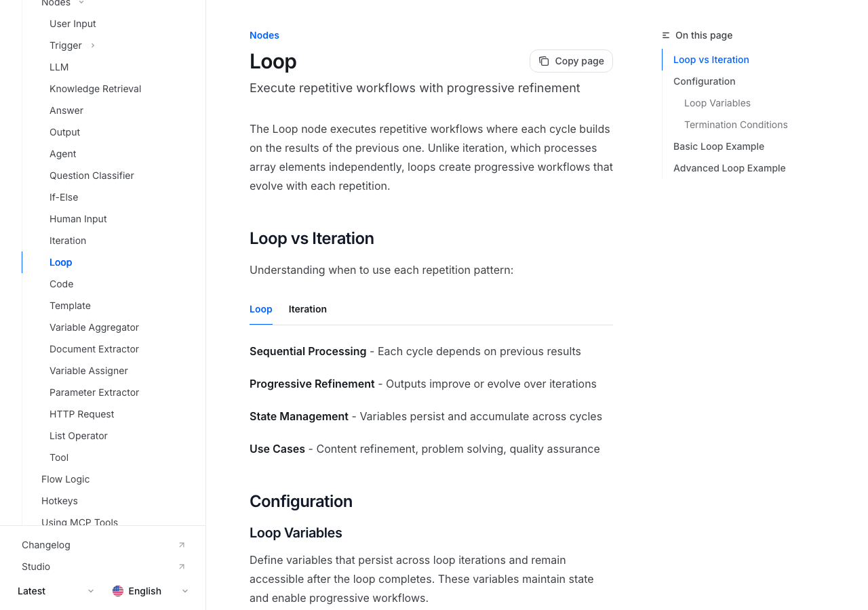Viewport: 868px width, 610px height.
Task: Navigate to the Variable Aggregator page
Action: tap(94, 327)
